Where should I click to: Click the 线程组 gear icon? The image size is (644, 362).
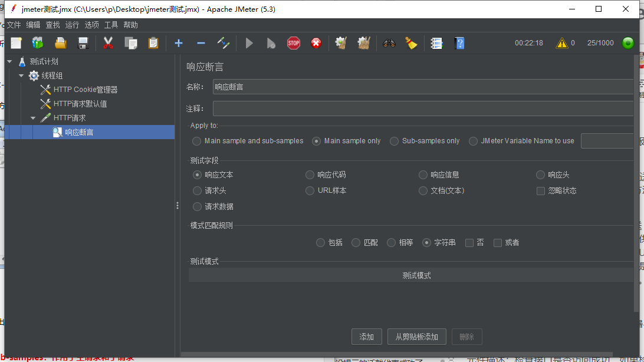34,75
